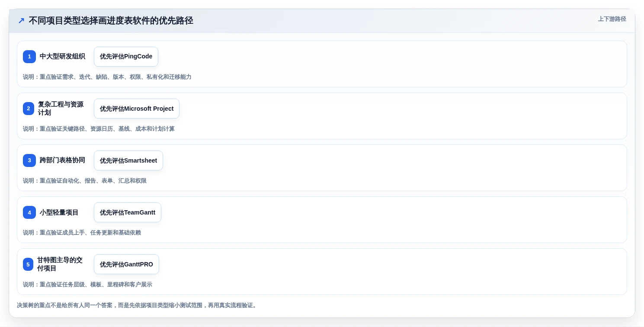Click the note about 关键路径、资源日历、基线
This screenshot has height=327, width=644.
[x=99, y=129]
